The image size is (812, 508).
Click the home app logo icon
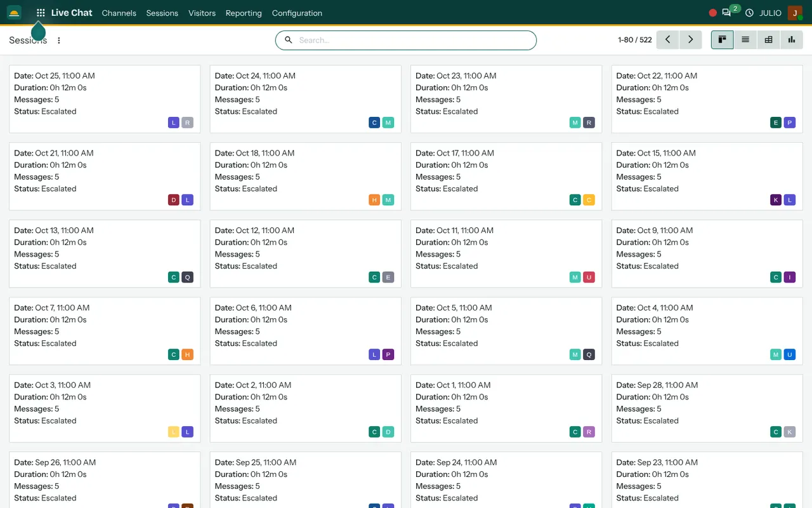pyautogui.click(x=14, y=13)
